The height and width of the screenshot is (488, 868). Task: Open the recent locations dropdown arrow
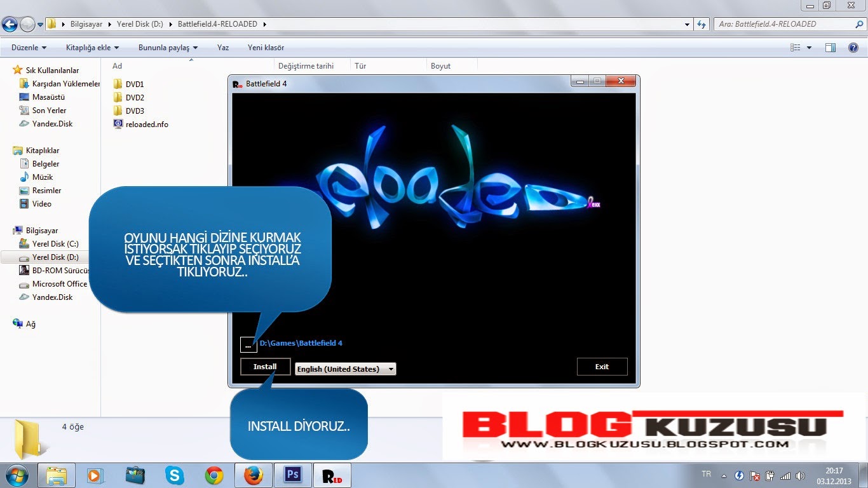click(41, 25)
